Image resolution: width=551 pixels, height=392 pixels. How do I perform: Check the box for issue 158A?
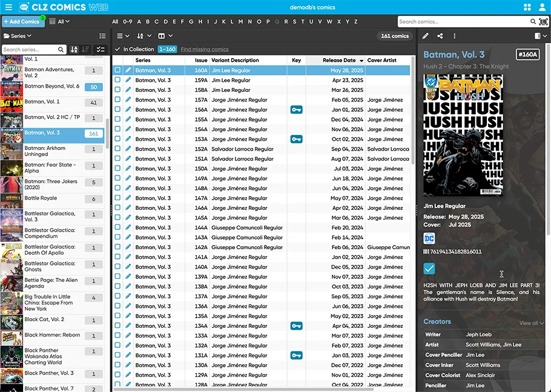[117, 90]
